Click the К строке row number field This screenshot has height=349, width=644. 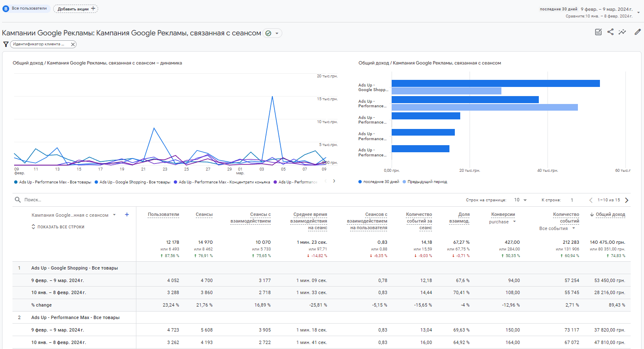click(572, 200)
